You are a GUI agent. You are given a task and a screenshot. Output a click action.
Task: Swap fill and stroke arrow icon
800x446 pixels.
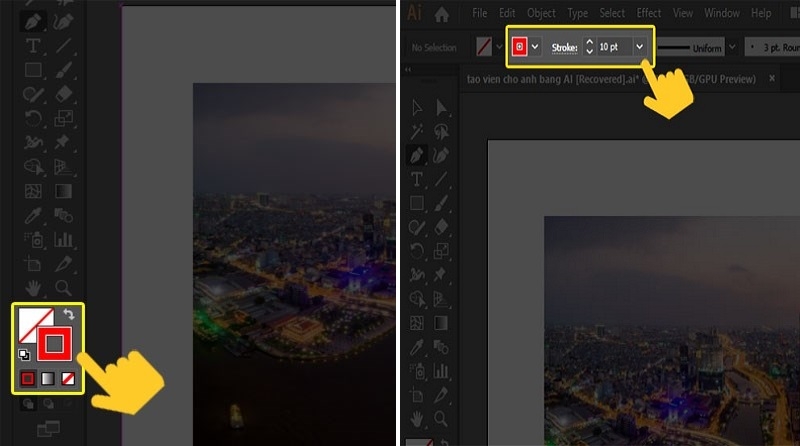(x=68, y=314)
